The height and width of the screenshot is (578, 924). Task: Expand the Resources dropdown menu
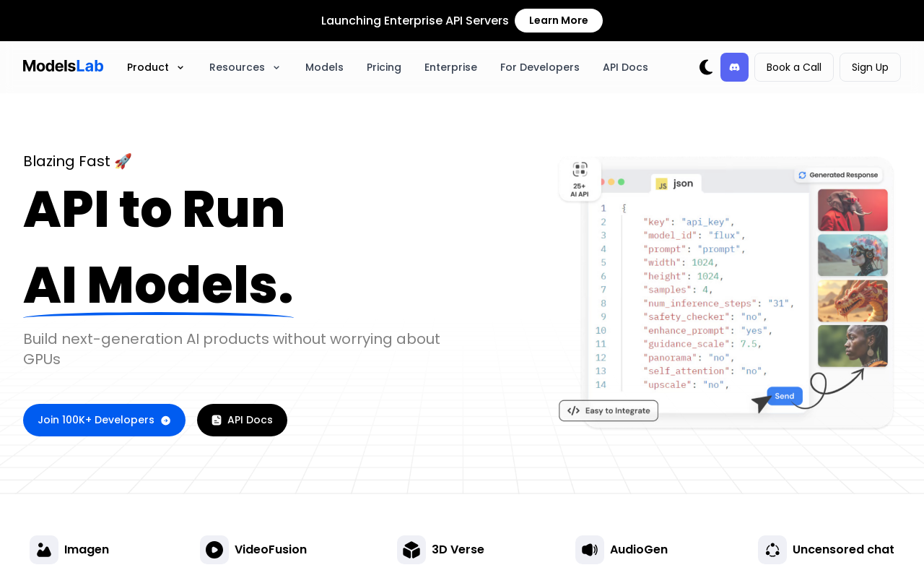click(x=245, y=67)
